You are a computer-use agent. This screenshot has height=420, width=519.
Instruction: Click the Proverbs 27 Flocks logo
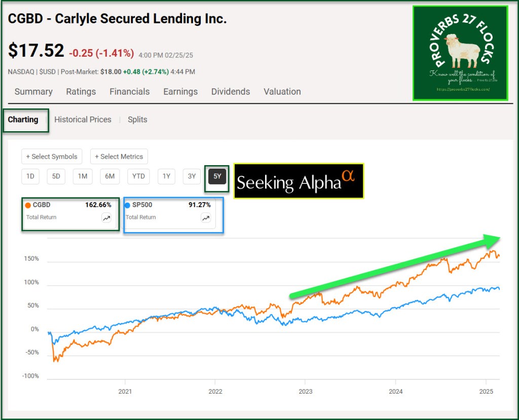pos(460,53)
